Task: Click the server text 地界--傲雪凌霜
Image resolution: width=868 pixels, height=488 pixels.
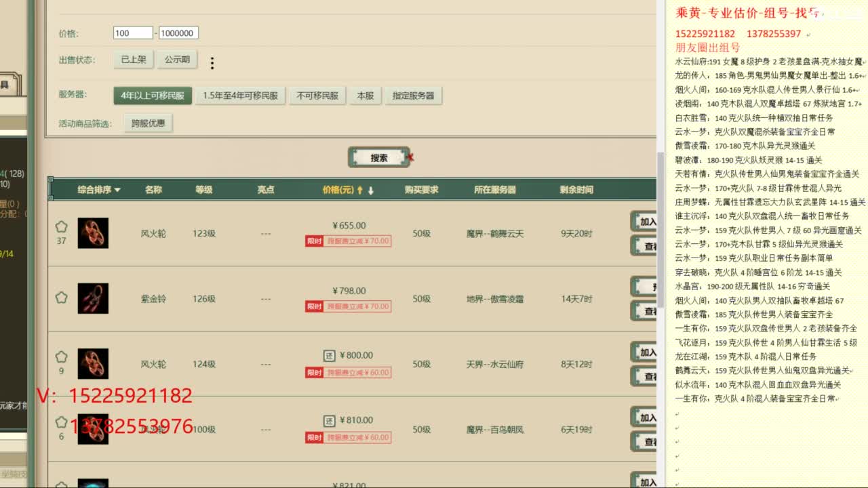Action: pyautogui.click(x=495, y=299)
